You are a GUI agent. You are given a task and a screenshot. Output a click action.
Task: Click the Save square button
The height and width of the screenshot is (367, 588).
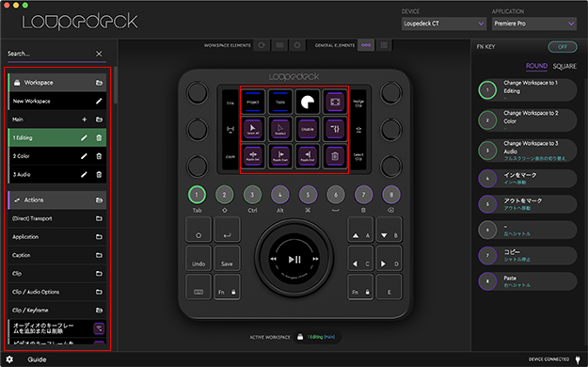(227, 258)
